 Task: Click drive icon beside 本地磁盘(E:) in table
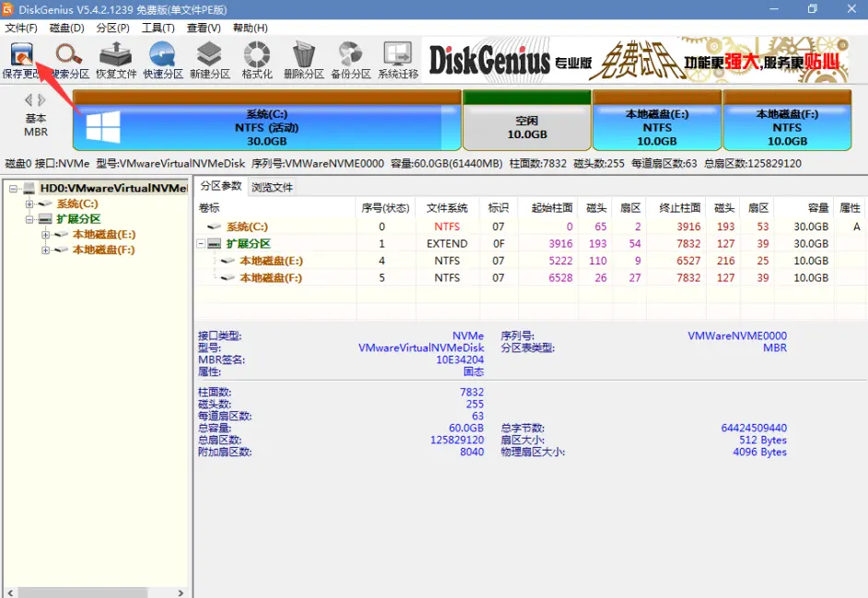pyautogui.click(x=228, y=261)
